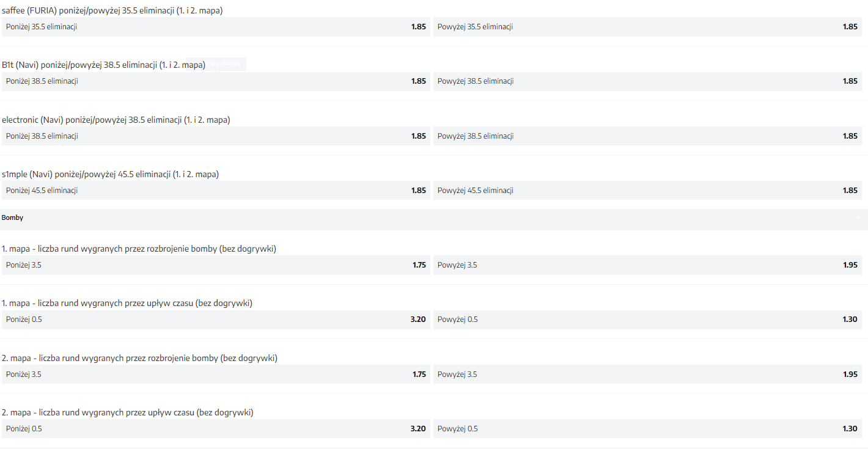Image resolution: width=868 pixels, height=449 pixels.
Task: Bet saffee below 35.5 eliminations
Action: (x=216, y=27)
